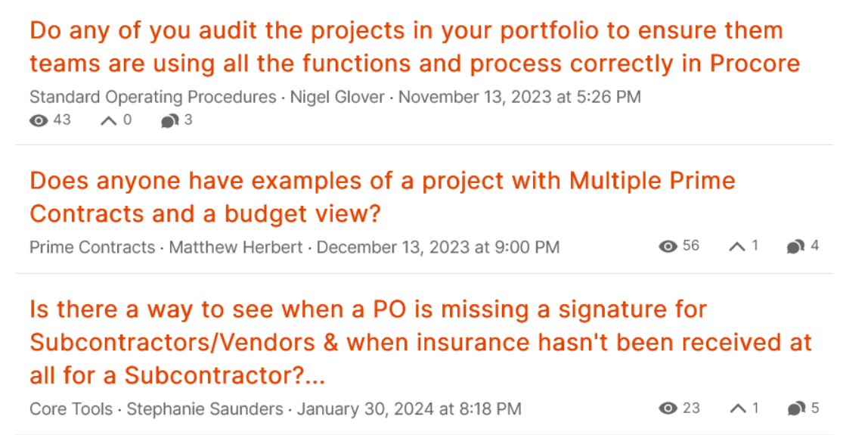
Task: Open the Multiple Prime Contracts question
Action: coord(382,197)
